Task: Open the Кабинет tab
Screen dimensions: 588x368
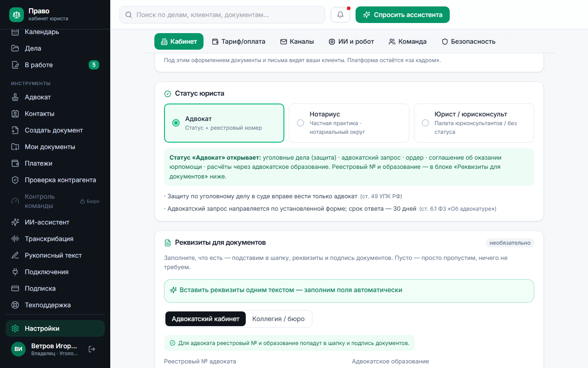Action: tap(179, 41)
